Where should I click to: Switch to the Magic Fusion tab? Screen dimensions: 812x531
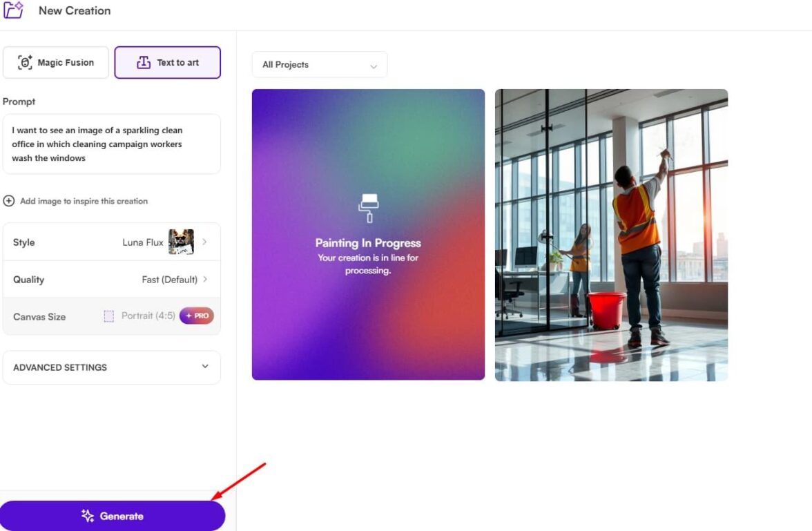(56, 63)
